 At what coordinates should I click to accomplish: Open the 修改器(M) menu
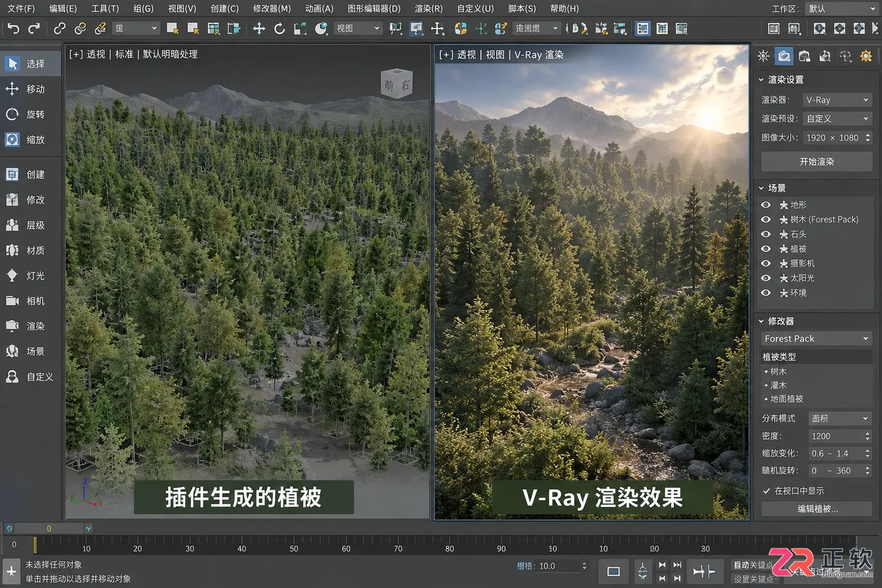(x=272, y=9)
